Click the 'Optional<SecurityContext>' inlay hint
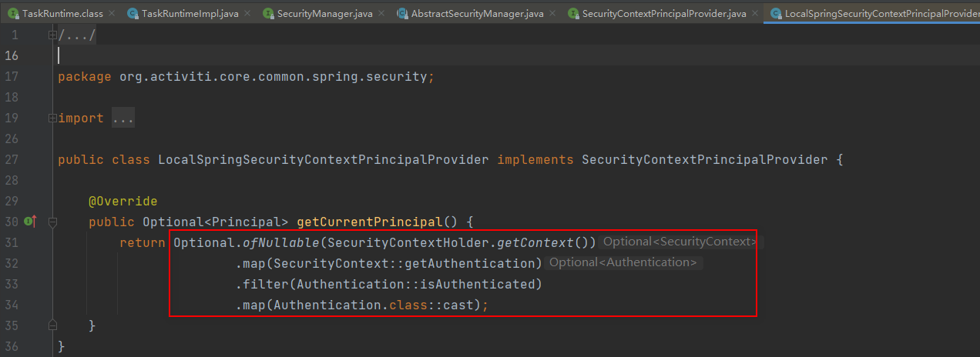 click(680, 242)
